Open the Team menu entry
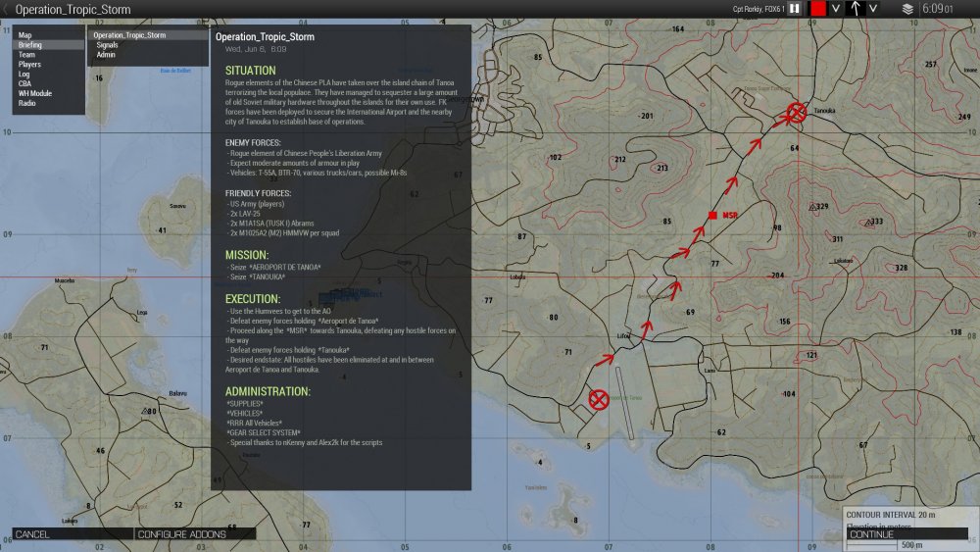 tap(27, 55)
